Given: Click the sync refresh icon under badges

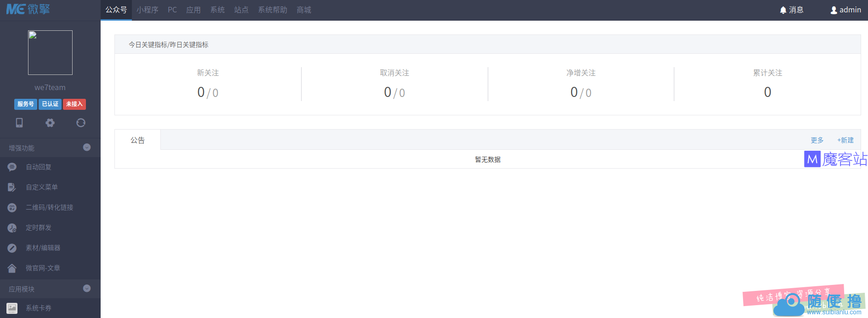Looking at the screenshot, I should (x=81, y=123).
